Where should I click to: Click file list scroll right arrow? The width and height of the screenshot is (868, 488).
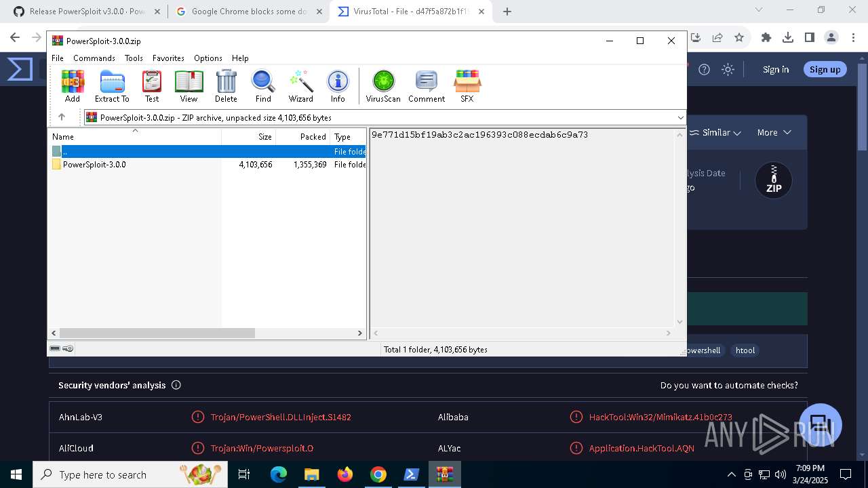click(360, 333)
